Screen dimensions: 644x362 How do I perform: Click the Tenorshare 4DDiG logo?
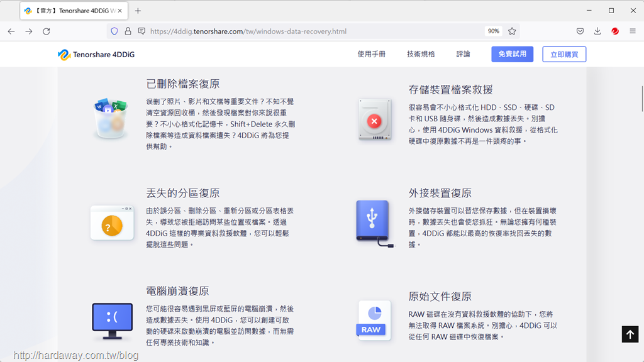(96, 55)
